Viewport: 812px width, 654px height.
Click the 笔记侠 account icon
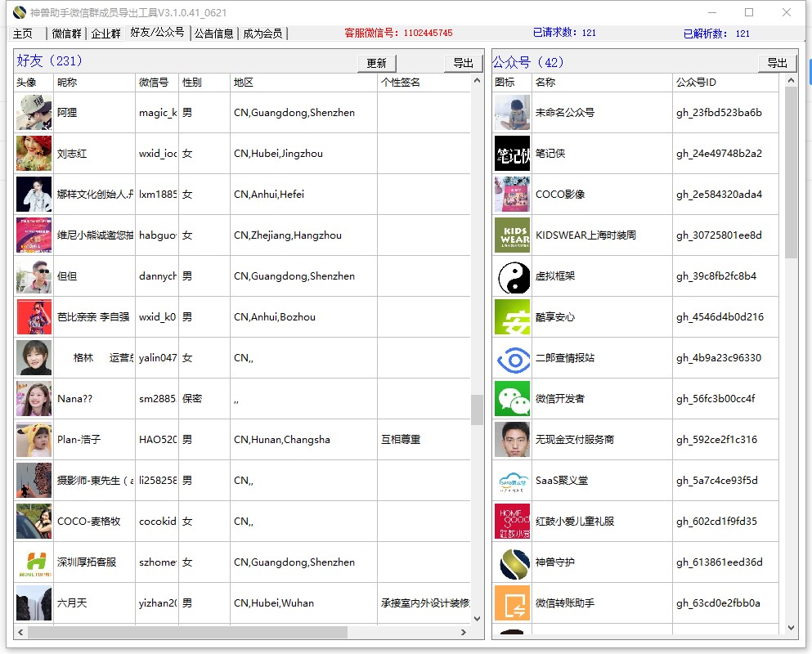pyautogui.click(x=512, y=154)
